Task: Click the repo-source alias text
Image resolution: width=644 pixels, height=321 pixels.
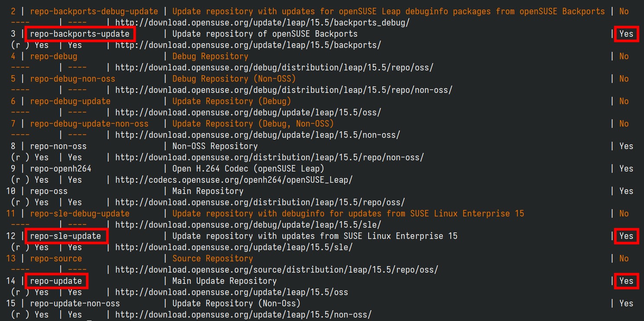Action: tap(56, 258)
